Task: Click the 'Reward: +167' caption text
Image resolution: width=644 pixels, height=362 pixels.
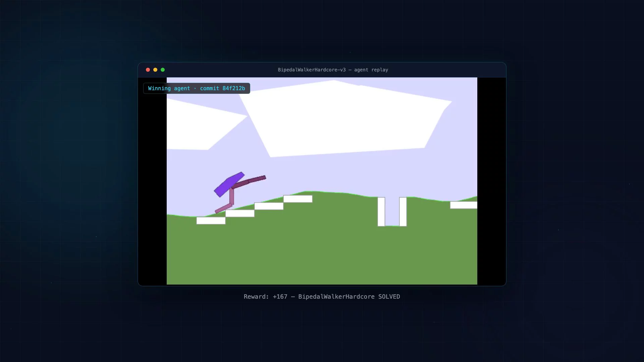Action: pyautogui.click(x=265, y=297)
